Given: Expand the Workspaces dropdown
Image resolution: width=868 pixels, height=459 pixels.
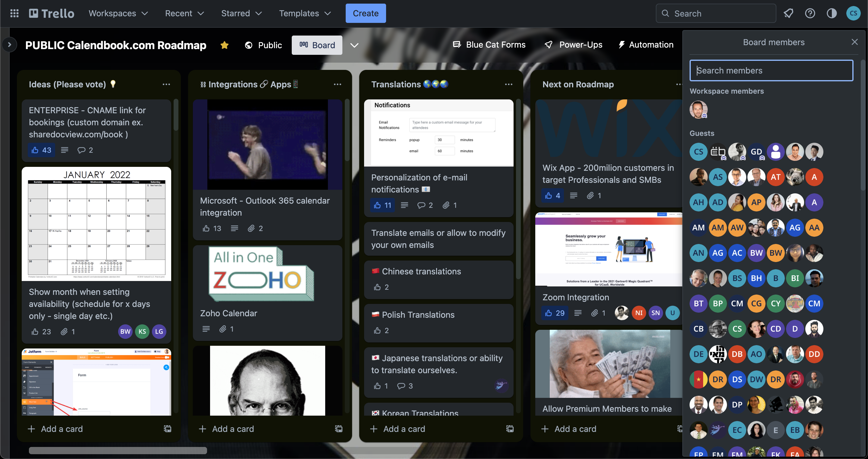Looking at the screenshot, I should click(118, 14).
